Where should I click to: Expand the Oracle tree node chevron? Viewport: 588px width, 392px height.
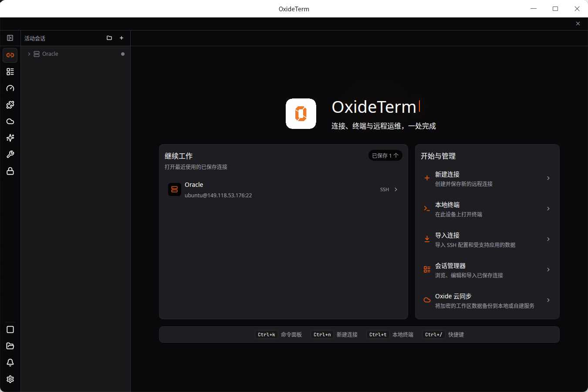[29, 54]
